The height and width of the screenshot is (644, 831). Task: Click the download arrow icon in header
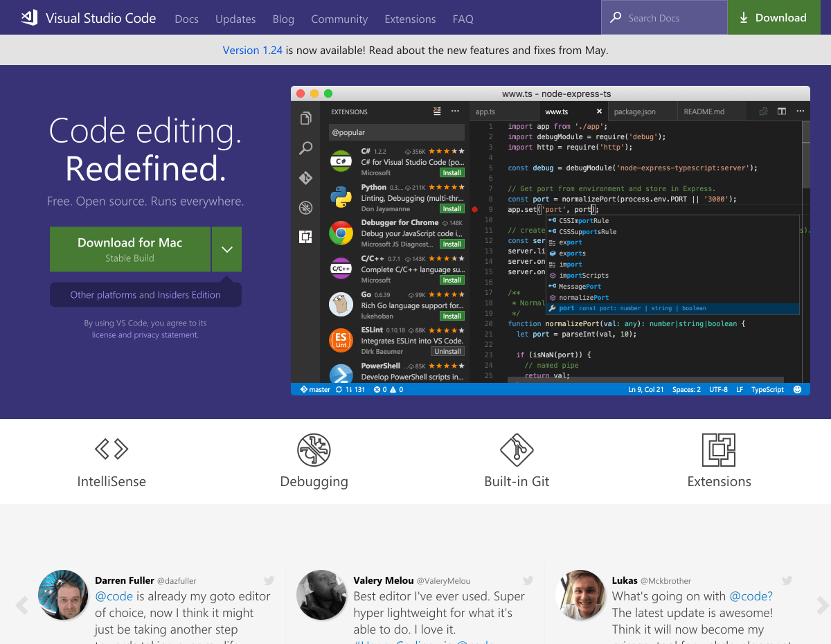[744, 18]
